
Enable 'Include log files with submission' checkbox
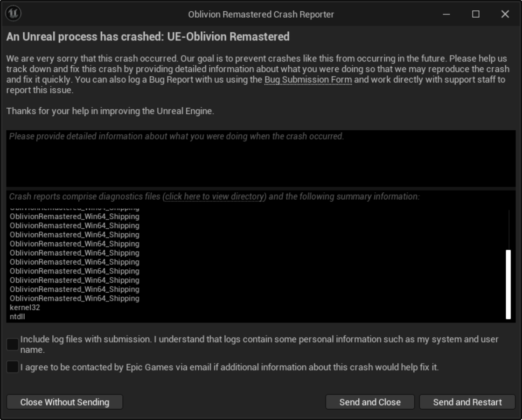[x=13, y=344]
